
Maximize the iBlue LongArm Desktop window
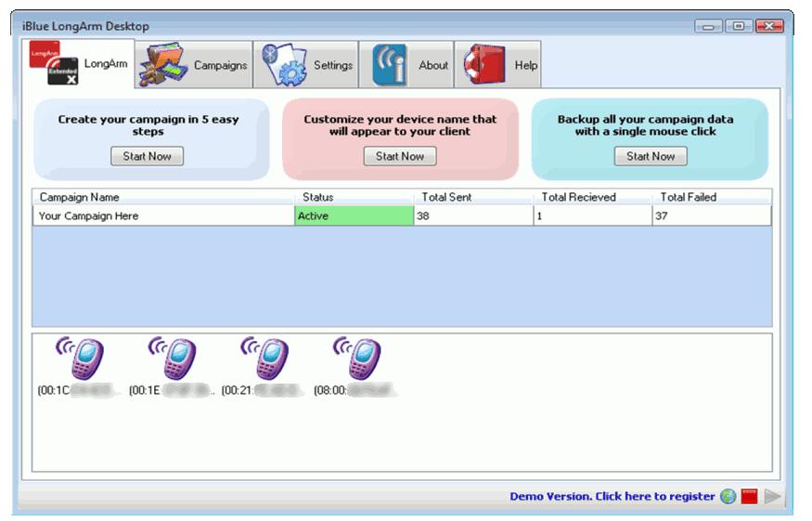pyautogui.click(x=739, y=26)
